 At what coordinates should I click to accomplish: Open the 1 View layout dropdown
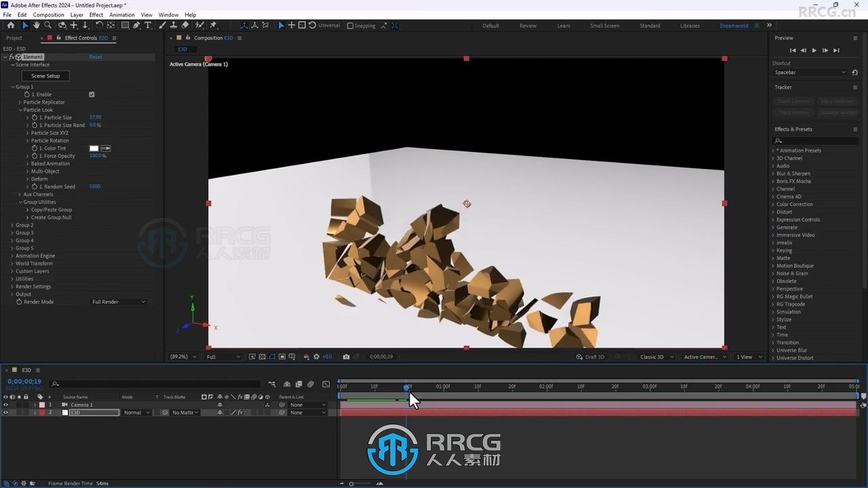click(749, 357)
